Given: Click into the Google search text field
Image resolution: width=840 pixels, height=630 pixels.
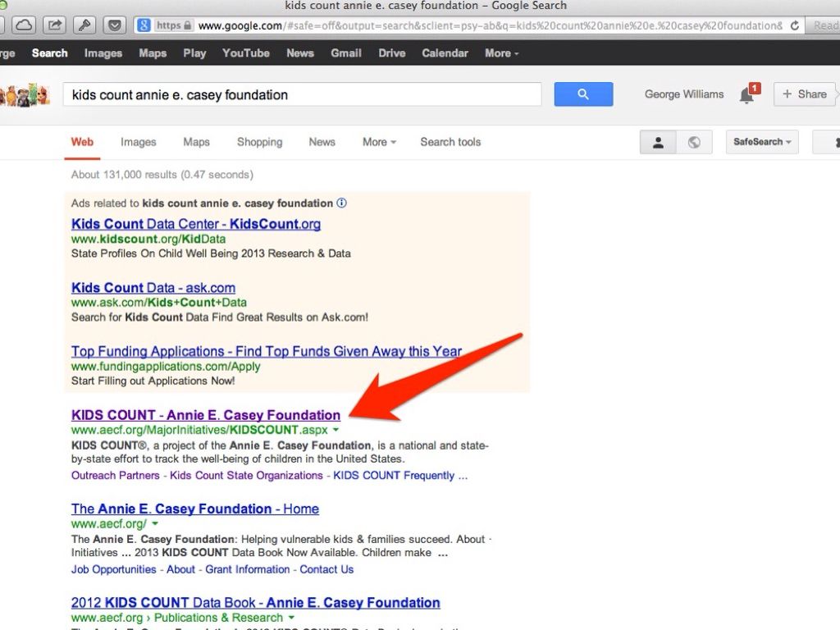Looking at the screenshot, I should pyautogui.click(x=302, y=94).
